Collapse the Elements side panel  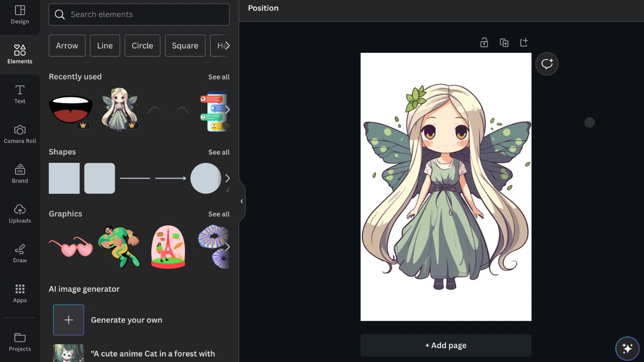click(242, 201)
